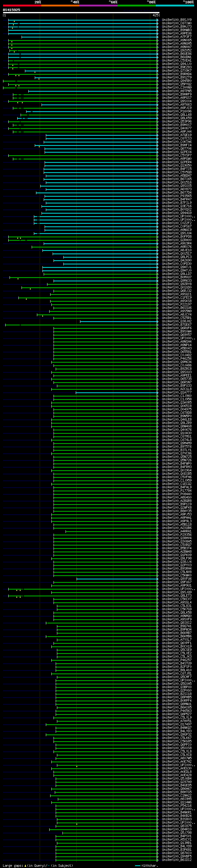
Task: Select hit UniRef100_C5YSP7
Action: point(177,155)
